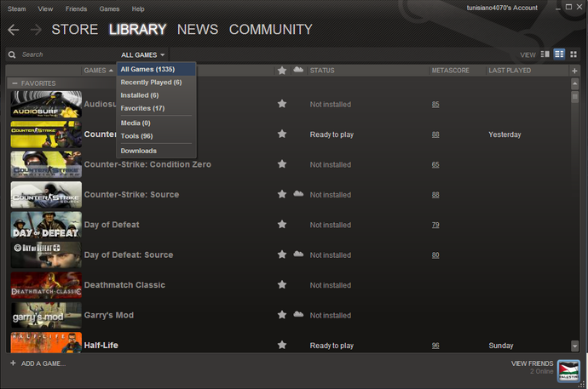This screenshot has width=588, height=389.
Task: Open Counter-Strike: Condition Zero metascore 65 link
Action: [x=435, y=165]
